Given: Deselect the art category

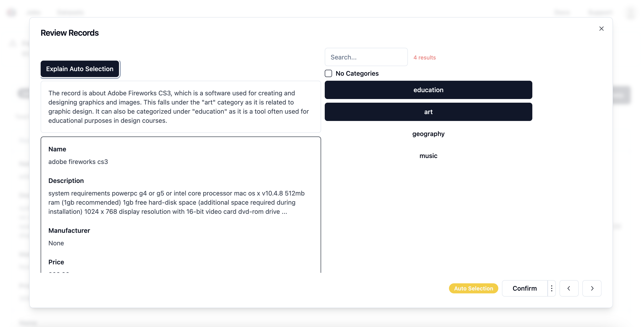Looking at the screenshot, I should (x=428, y=112).
